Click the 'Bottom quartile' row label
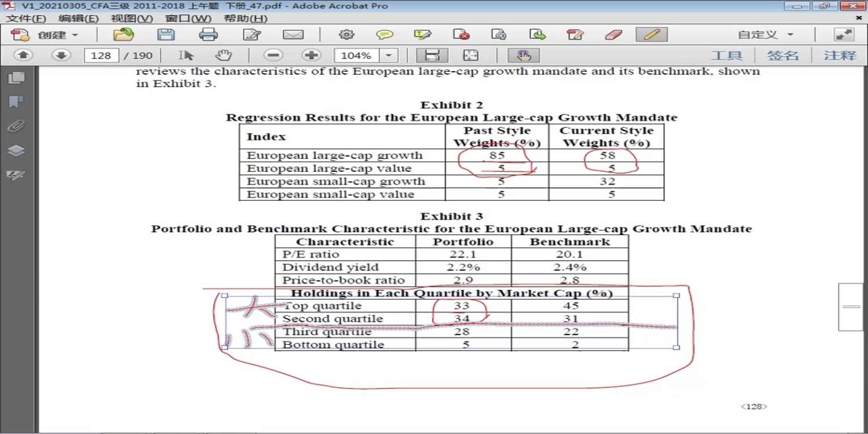Image resolution: width=868 pixels, height=434 pixels. (333, 345)
